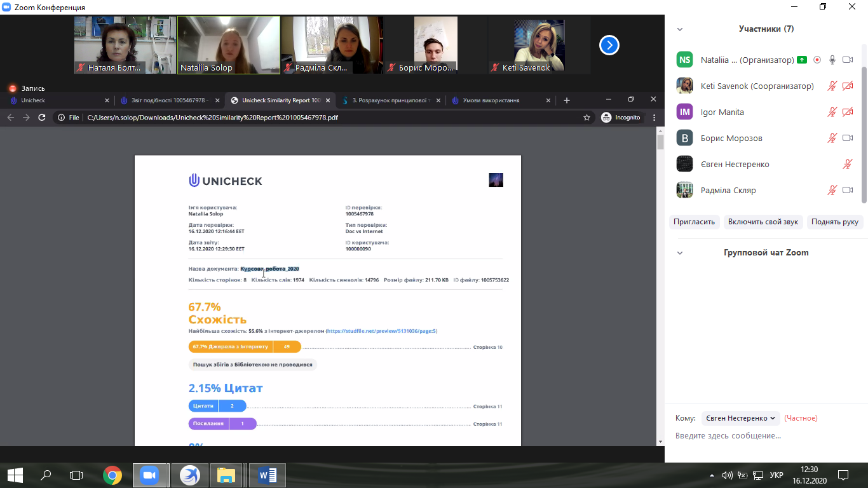Image resolution: width=868 pixels, height=488 pixels.
Task: Open the browser three-dot menu
Action: (x=654, y=118)
